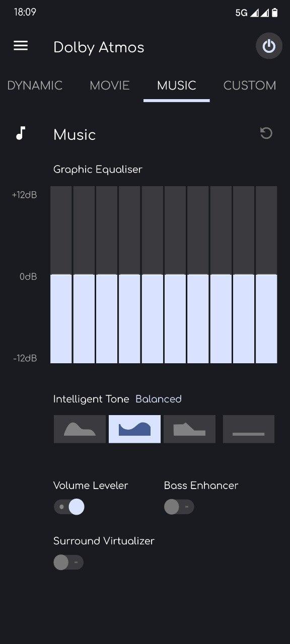The height and width of the screenshot is (644, 290).
Task: Click the fifth equaliser band bar
Action: [x=153, y=275]
